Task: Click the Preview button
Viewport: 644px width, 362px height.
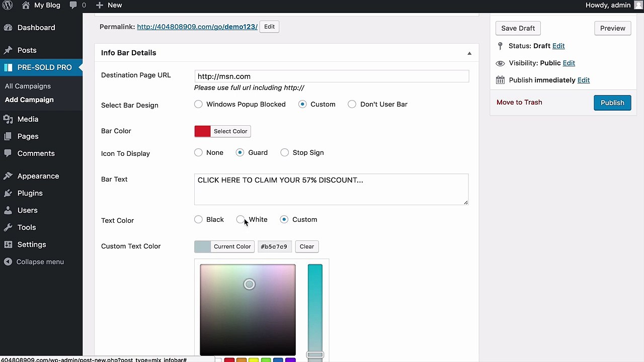Action: [x=612, y=28]
